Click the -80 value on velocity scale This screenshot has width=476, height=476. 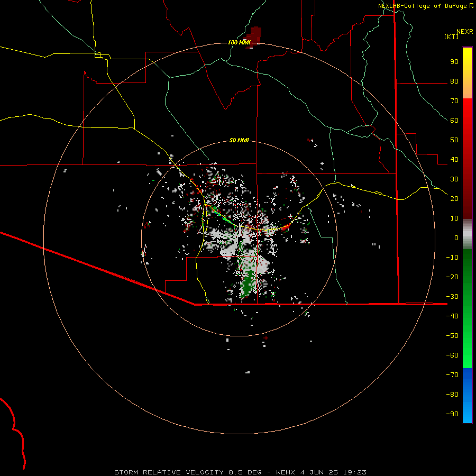(452, 395)
